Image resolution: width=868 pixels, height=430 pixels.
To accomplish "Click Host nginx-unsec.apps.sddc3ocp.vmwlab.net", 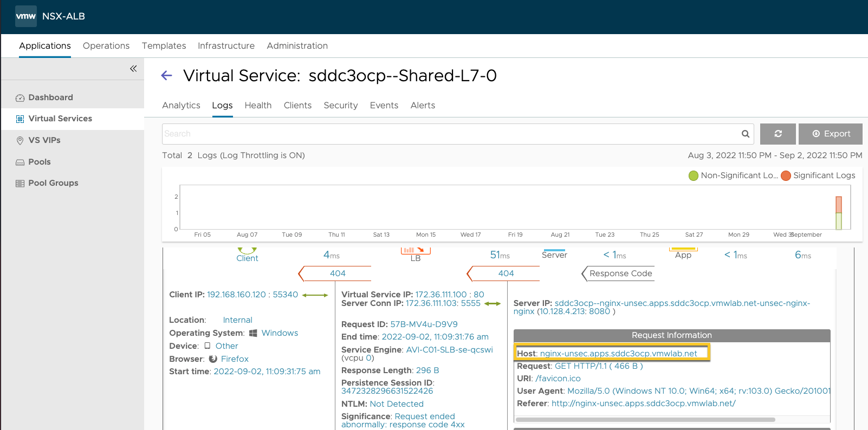I will pos(618,354).
